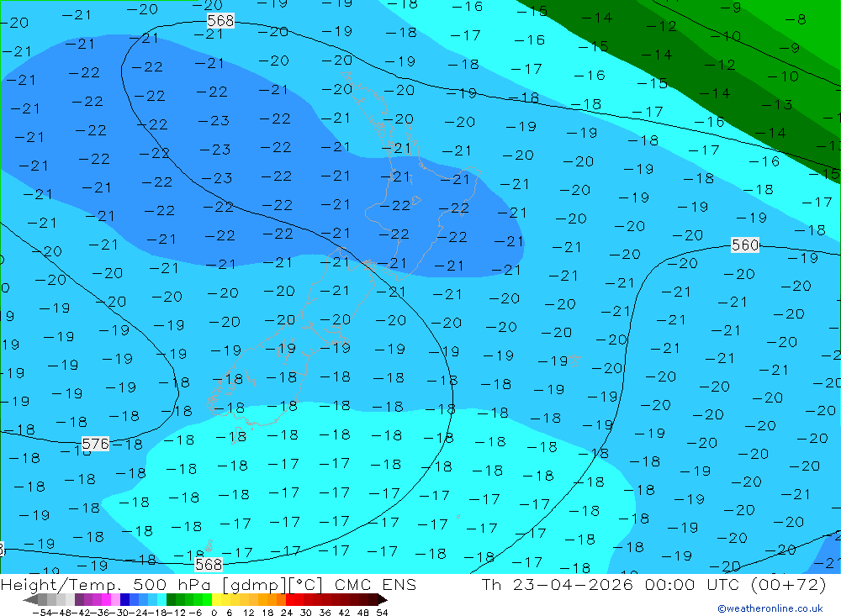
Task: Select the dark blue legend swatch above -30
Action: point(124,599)
